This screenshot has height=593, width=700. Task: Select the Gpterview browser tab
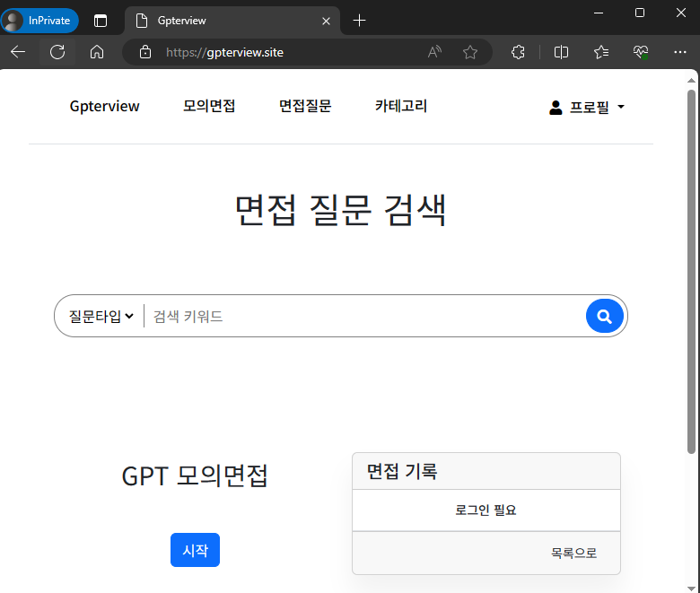click(x=232, y=21)
